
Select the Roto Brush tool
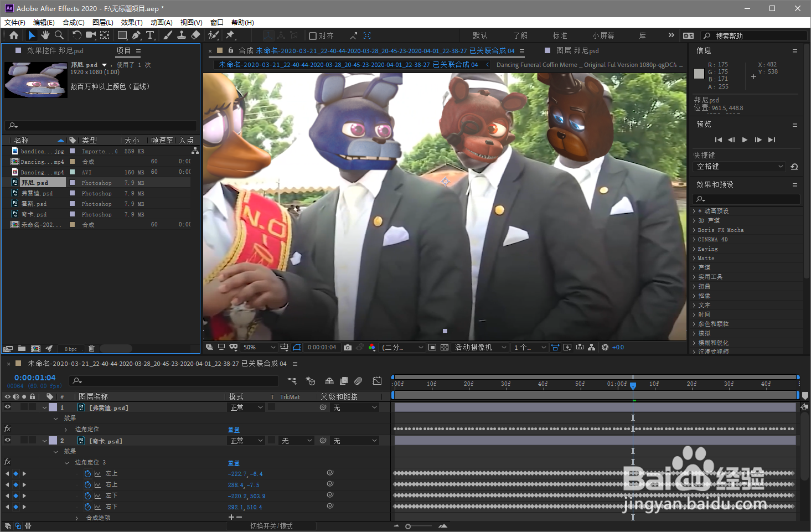pyautogui.click(x=213, y=35)
